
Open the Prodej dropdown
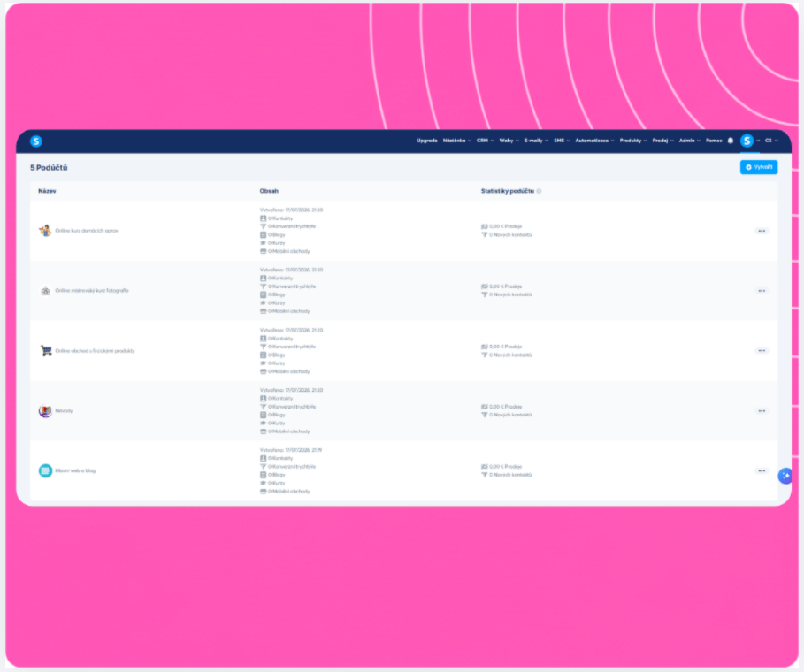coord(663,141)
